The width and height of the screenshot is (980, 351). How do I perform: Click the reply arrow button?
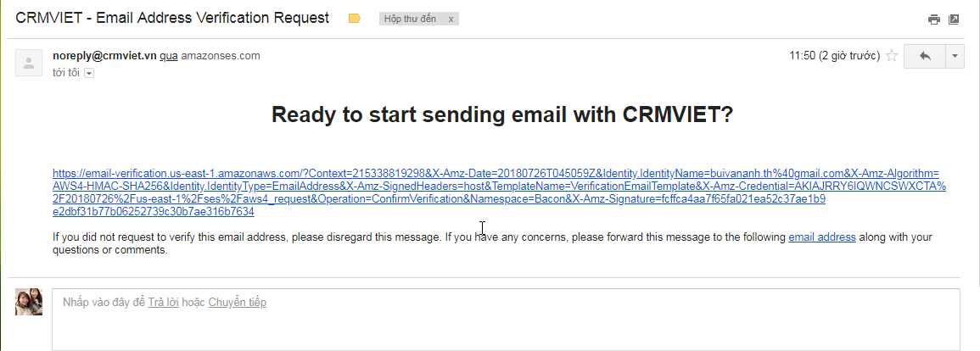(x=924, y=57)
